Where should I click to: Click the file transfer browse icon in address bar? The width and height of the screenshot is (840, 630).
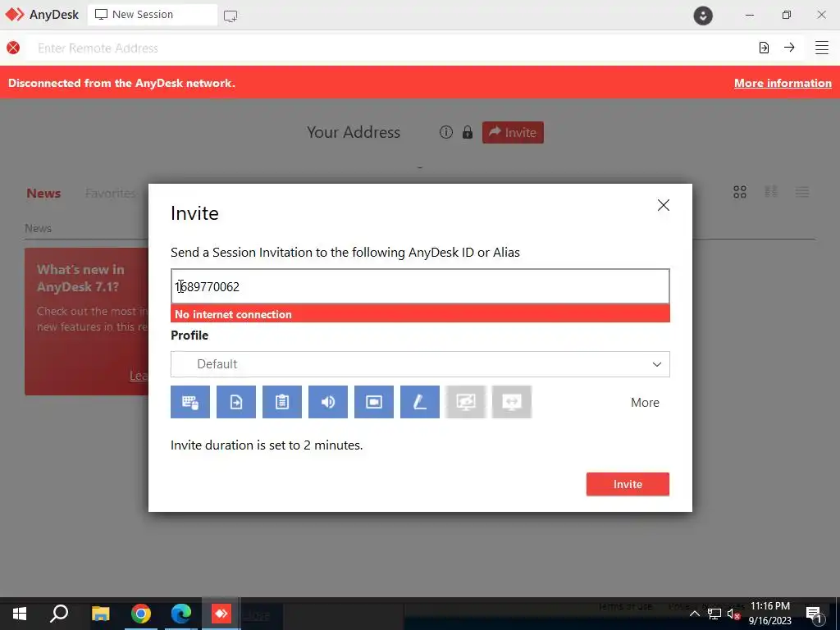point(764,48)
